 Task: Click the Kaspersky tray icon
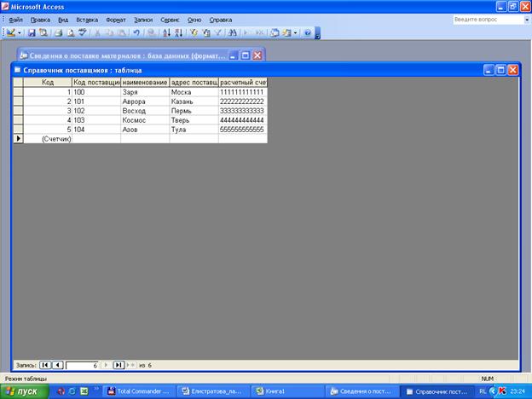502,391
